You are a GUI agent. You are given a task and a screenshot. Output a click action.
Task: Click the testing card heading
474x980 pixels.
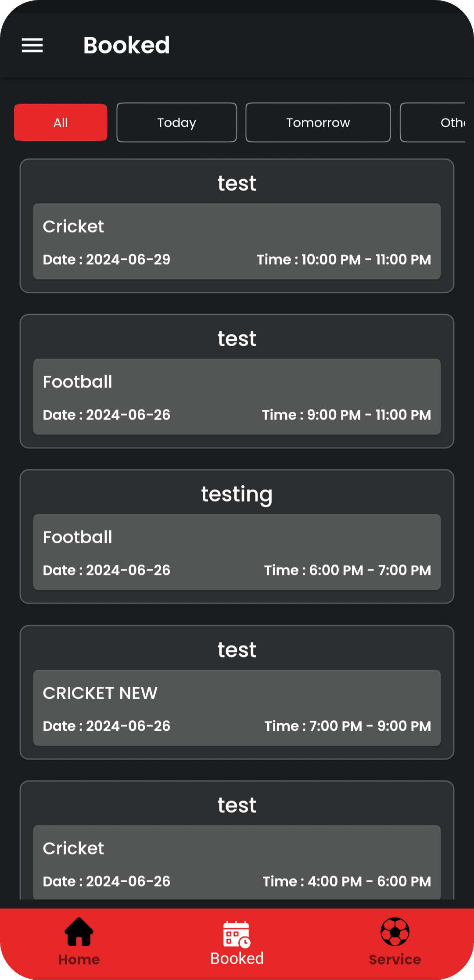click(x=237, y=494)
